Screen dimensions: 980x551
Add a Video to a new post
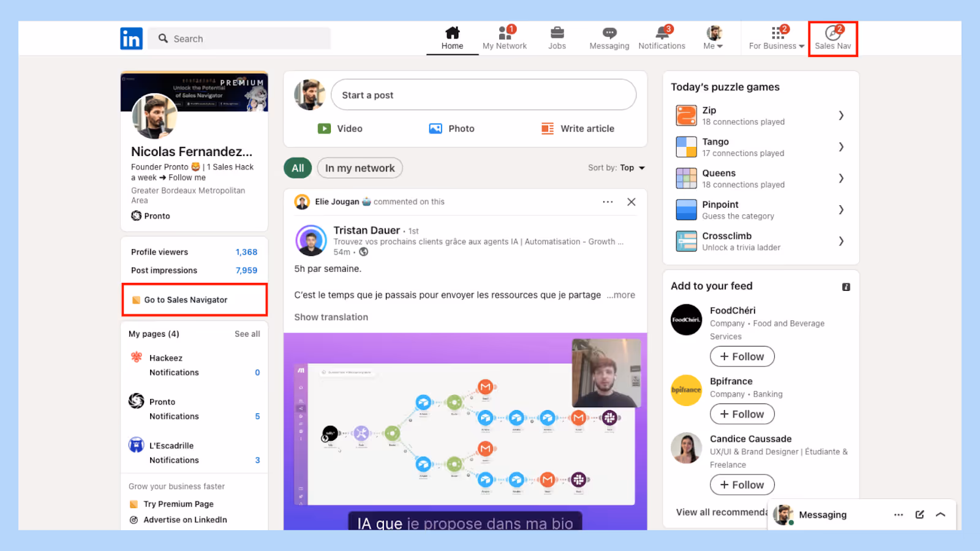(340, 129)
